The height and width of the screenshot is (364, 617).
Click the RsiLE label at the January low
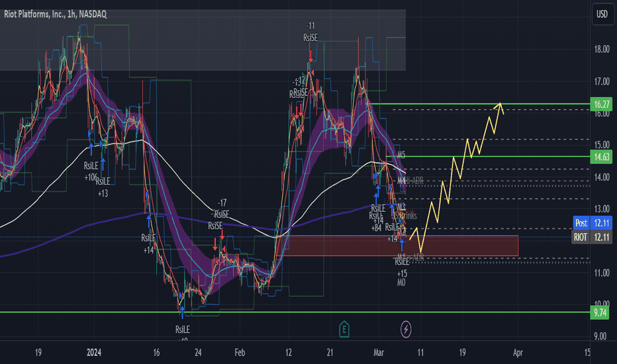click(183, 329)
